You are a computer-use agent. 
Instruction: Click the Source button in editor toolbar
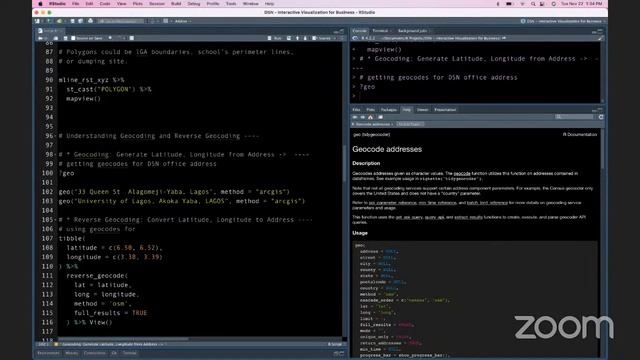pos(322,38)
